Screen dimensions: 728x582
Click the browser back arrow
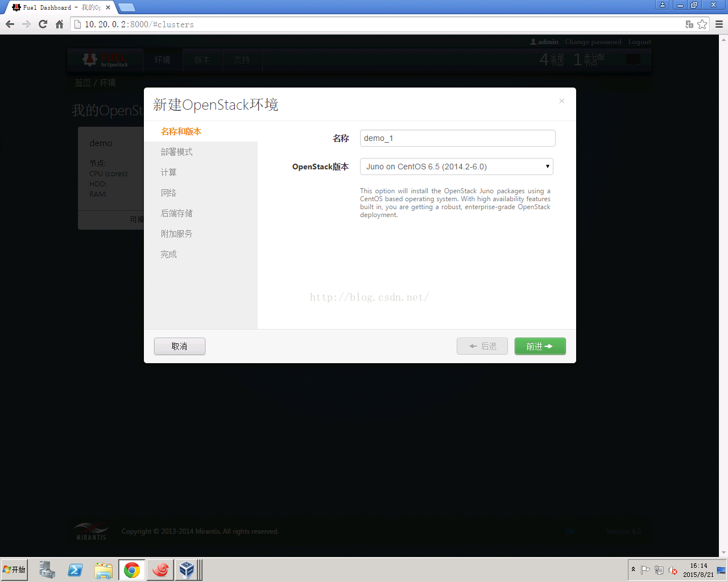click(10, 24)
